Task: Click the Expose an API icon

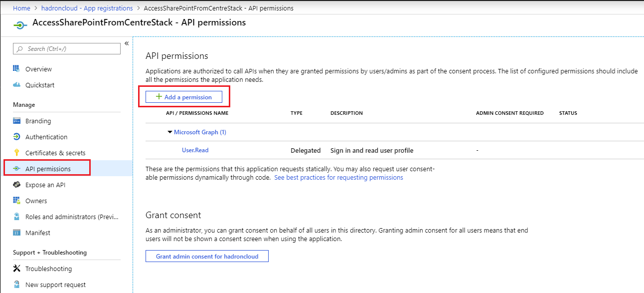Action: pos(16,185)
